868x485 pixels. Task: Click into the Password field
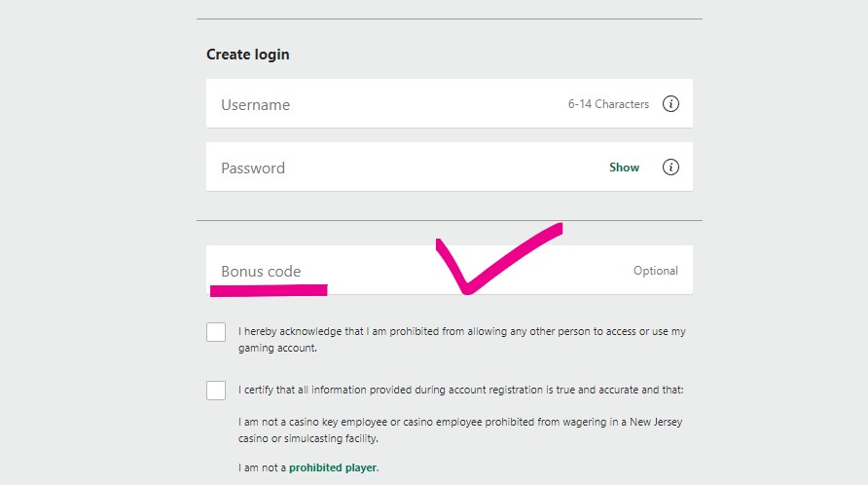(389, 168)
